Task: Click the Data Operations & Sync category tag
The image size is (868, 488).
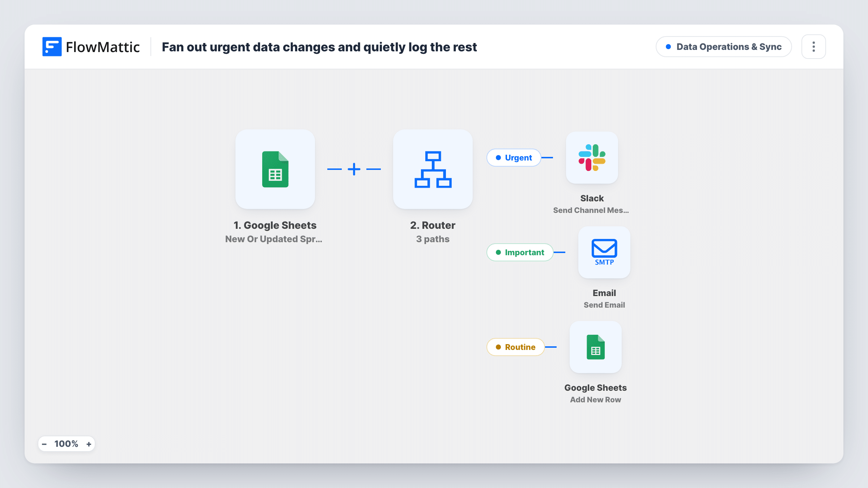Action: pyautogui.click(x=724, y=47)
